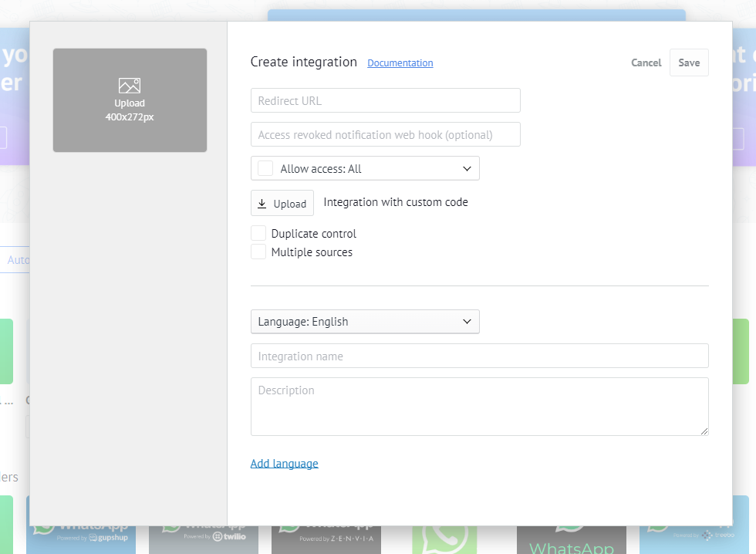
Task: Focus the Redirect URL field
Action: click(x=385, y=100)
